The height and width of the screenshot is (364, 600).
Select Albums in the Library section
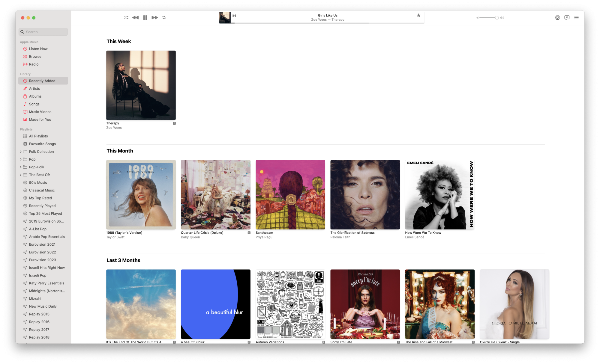point(35,96)
